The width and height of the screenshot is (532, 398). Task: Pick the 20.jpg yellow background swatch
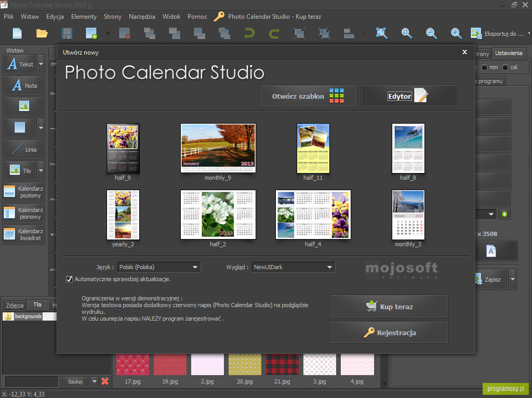(245, 364)
